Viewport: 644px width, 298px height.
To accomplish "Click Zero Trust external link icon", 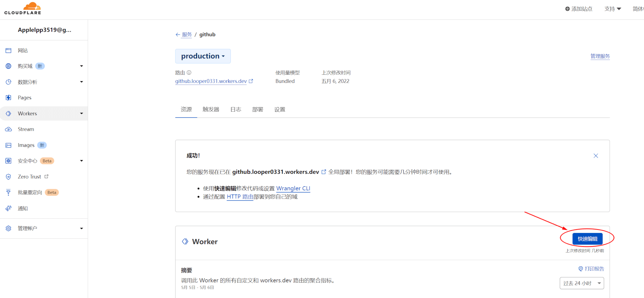I will (47, 176).
